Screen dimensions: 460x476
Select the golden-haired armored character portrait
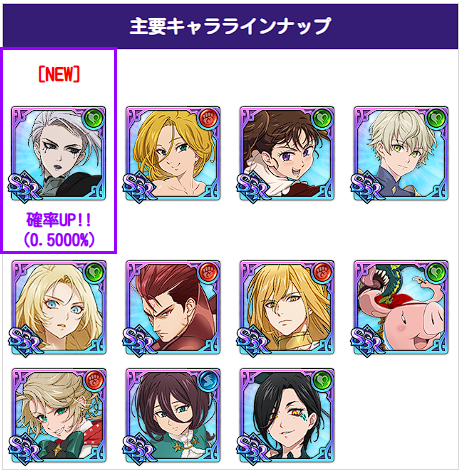pyautogui.click(x=287, y=307)
